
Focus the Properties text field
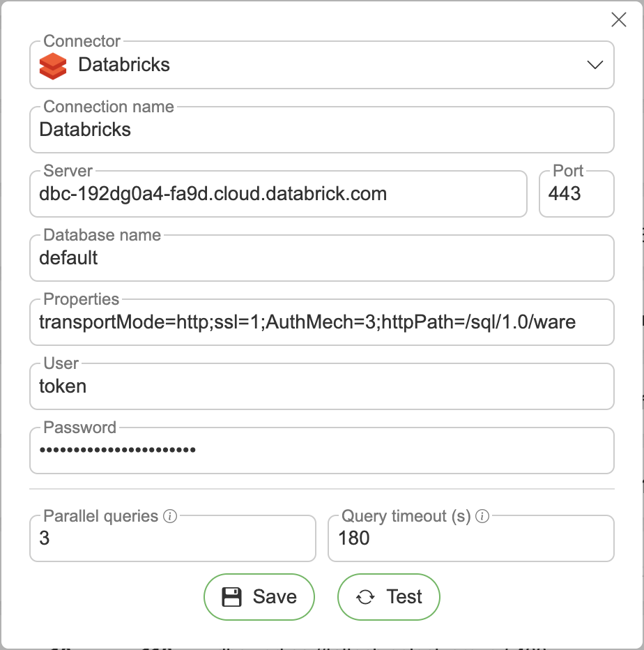pyautogui.click(x=321, y=322)
